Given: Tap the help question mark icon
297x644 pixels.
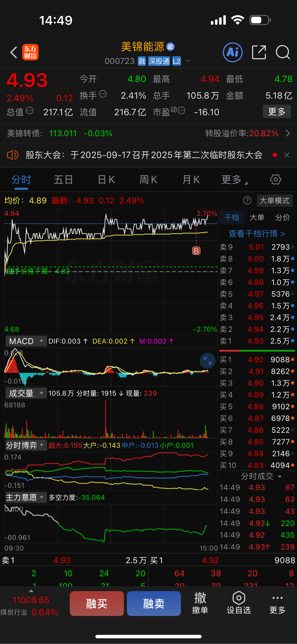Looking at the screenshot, I should [247, 200].
